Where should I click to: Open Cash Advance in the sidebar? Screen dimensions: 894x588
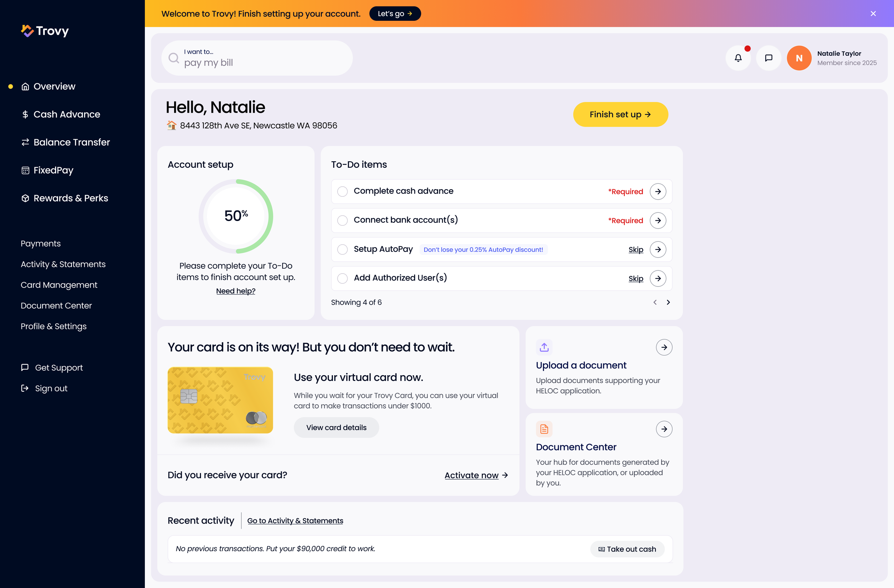coord(60,114)
